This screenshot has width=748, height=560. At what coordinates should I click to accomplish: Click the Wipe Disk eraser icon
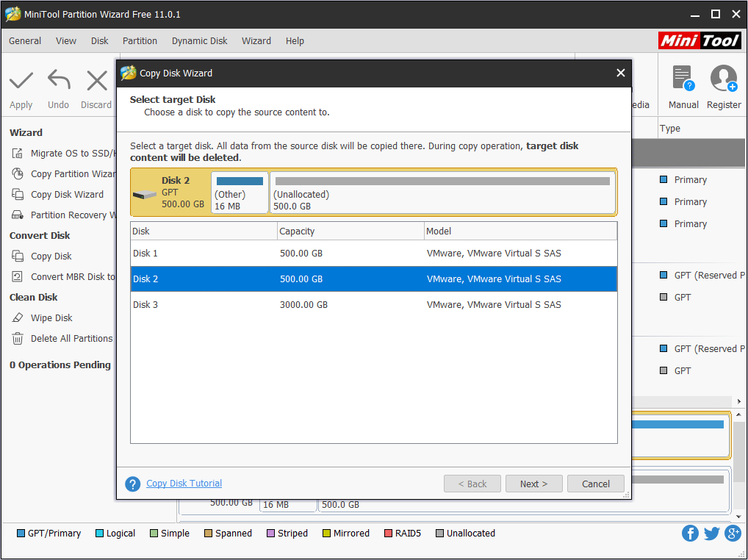(16, 317)
